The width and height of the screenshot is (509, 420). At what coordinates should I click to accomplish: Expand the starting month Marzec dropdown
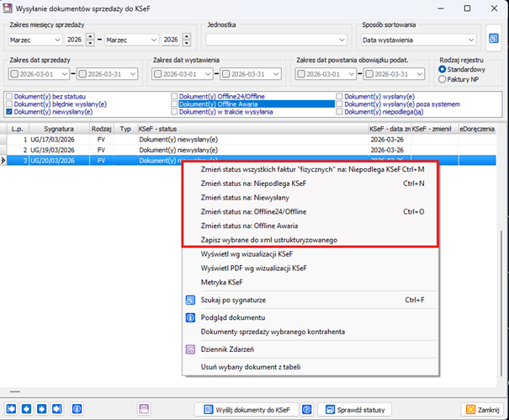pyautogui.click(x=56, y=40)
